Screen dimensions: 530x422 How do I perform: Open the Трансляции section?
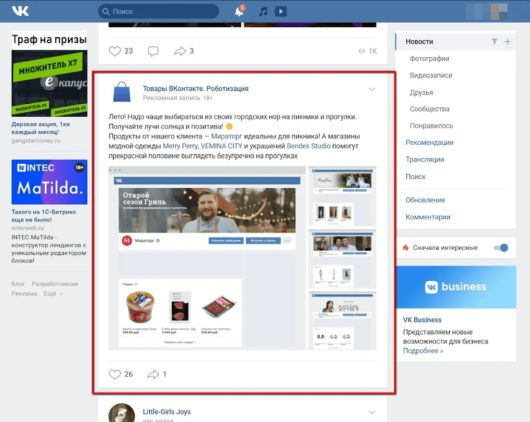[425, 159]
